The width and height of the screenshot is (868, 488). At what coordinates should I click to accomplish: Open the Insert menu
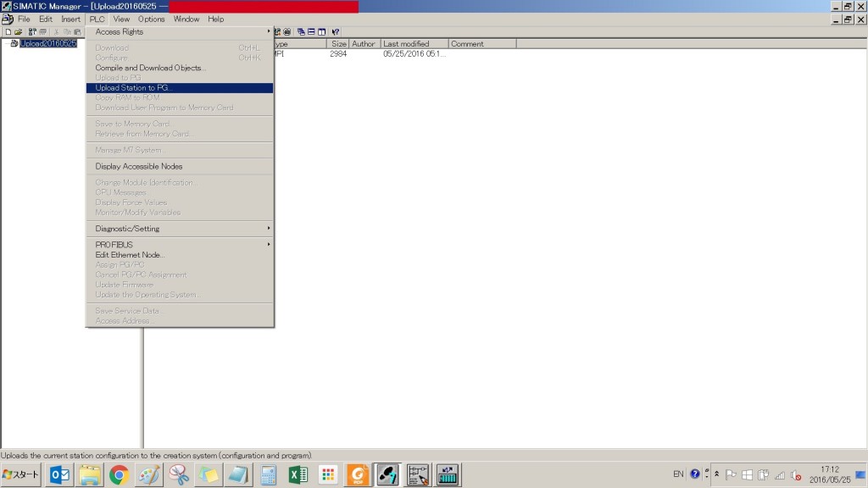tap(71, 19)
